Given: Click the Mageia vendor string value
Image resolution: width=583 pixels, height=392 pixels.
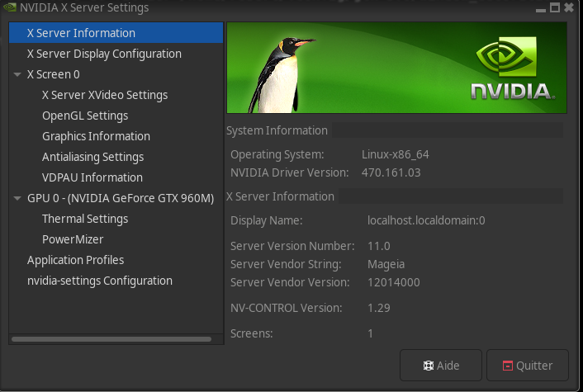Looking at the screenshot, I should point(386,264).
